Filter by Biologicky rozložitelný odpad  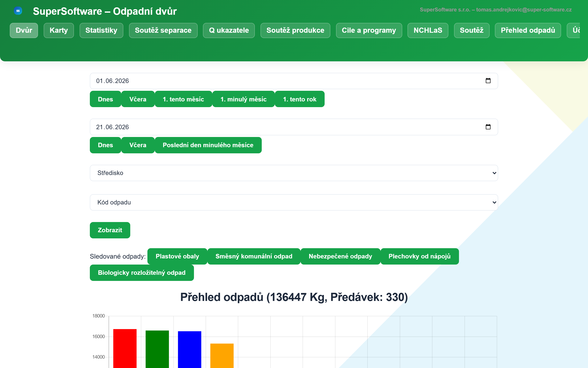(142, 273)
